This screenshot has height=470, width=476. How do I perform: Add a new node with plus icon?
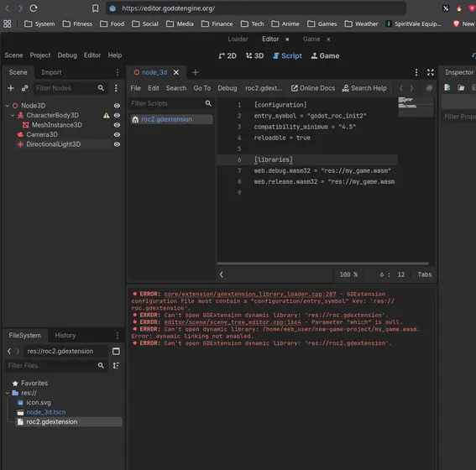[11, 88]
